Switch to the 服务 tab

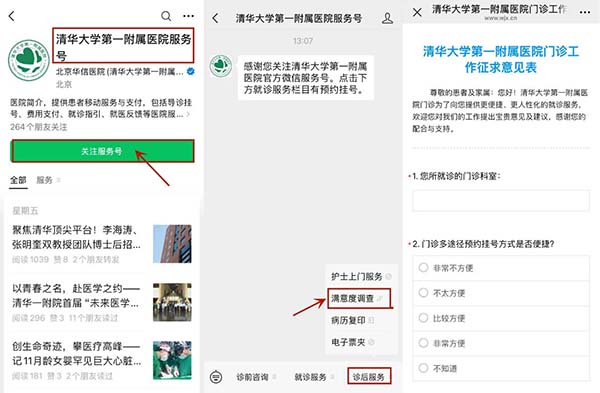pos(44,180)
